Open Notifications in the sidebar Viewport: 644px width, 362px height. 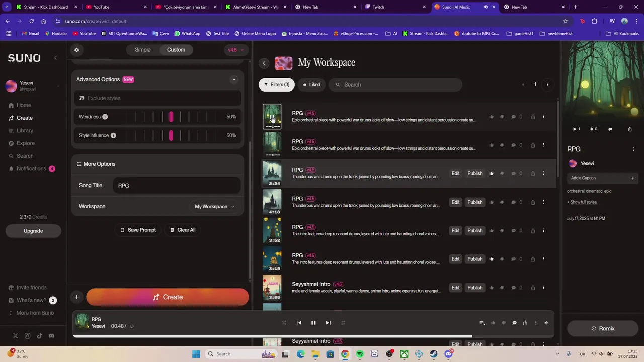point(31,169)
